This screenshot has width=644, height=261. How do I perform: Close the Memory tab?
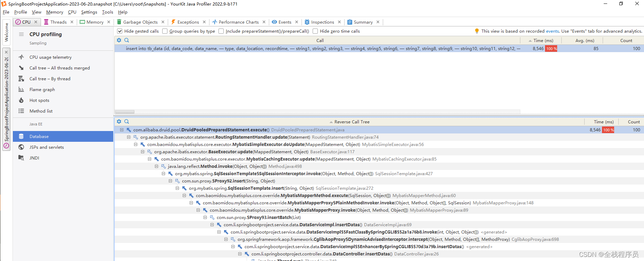click(109, 22)
